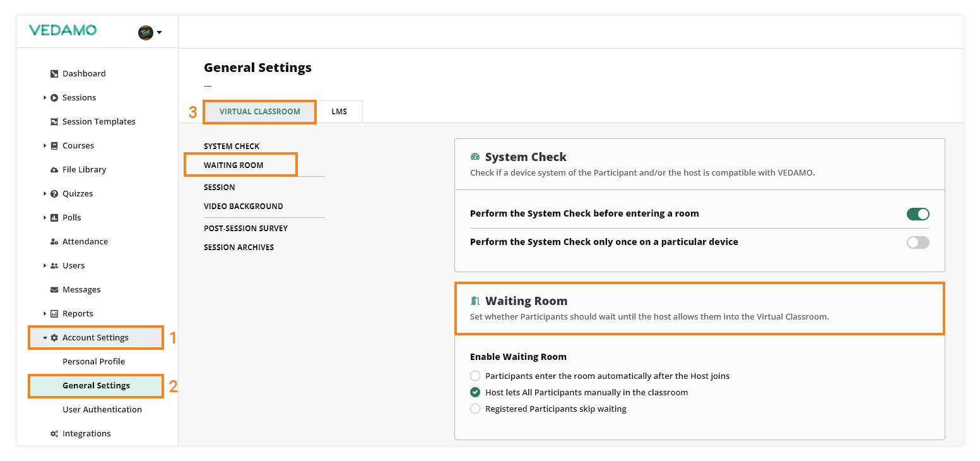Click the Enable Waiting Room label
The width and height of the screenshot is (980, 461).
[x=518, y=357]
